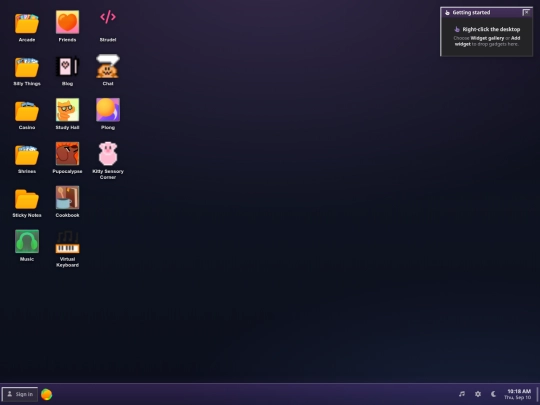Launch the Chat app icon
Viewport: 540px width, 405px height.
108,66
